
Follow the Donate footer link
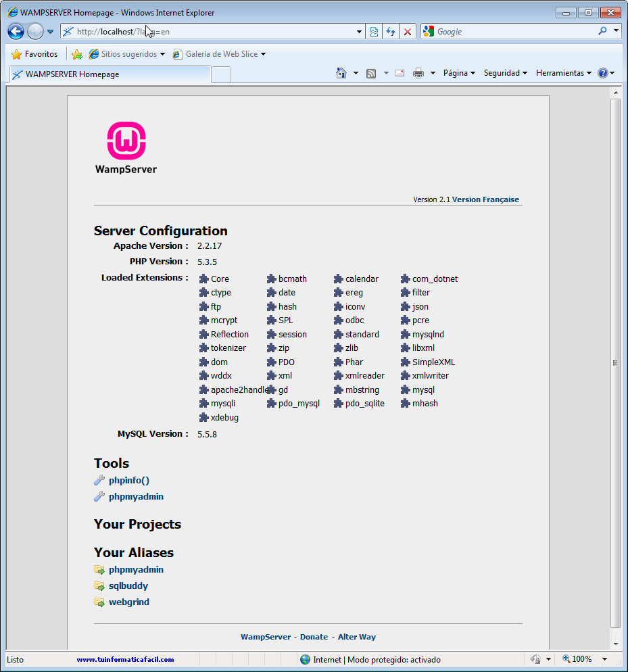pos(314,637)
